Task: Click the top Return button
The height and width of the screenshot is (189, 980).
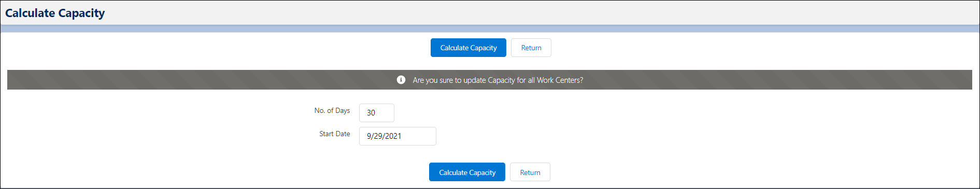Action: pos(531,48)
